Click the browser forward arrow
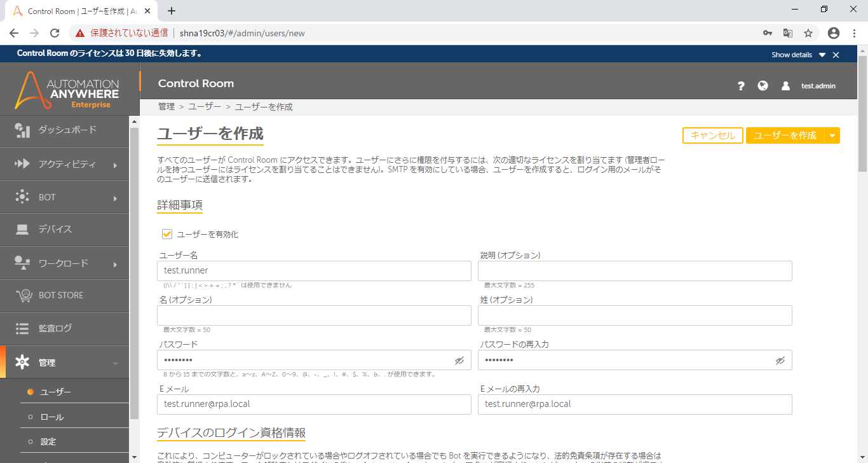Screen dimensions: 868x463 [x=34, y=33]
